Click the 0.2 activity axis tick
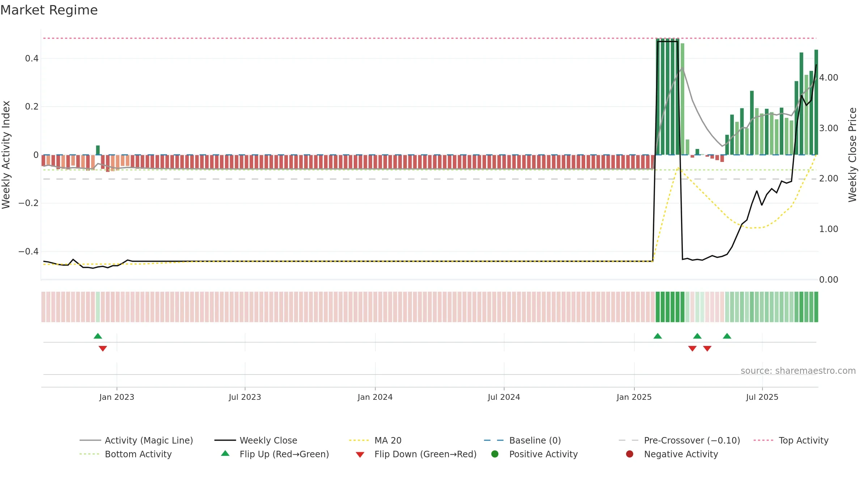Viewport: 868px width, 488px height. (32, 107)
